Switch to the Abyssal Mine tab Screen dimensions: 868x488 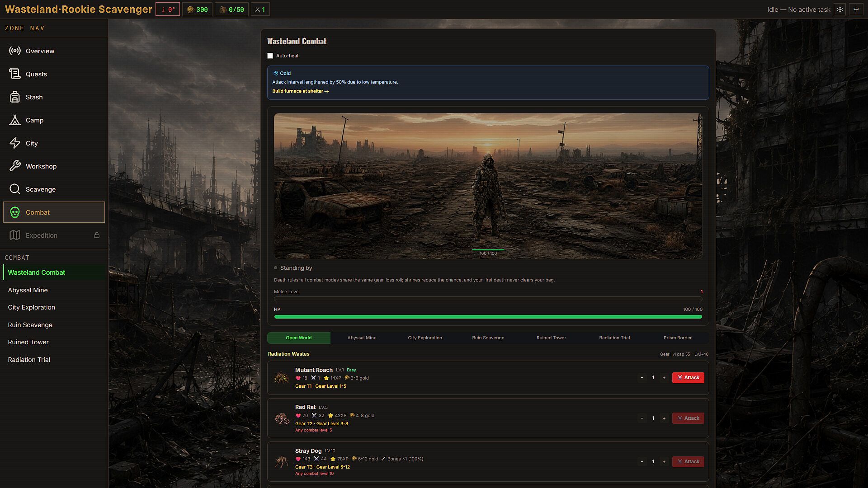(362, 338)
